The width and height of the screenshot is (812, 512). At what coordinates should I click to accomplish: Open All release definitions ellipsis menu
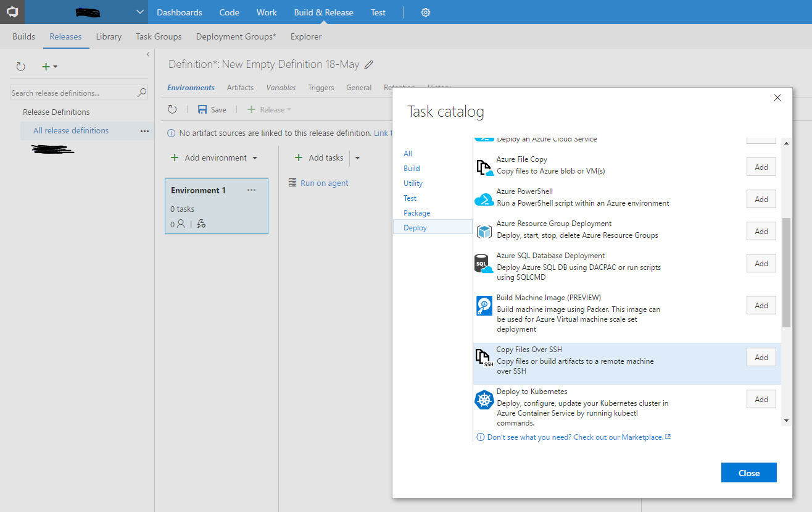pyautogui.click(x=144, y=131)
